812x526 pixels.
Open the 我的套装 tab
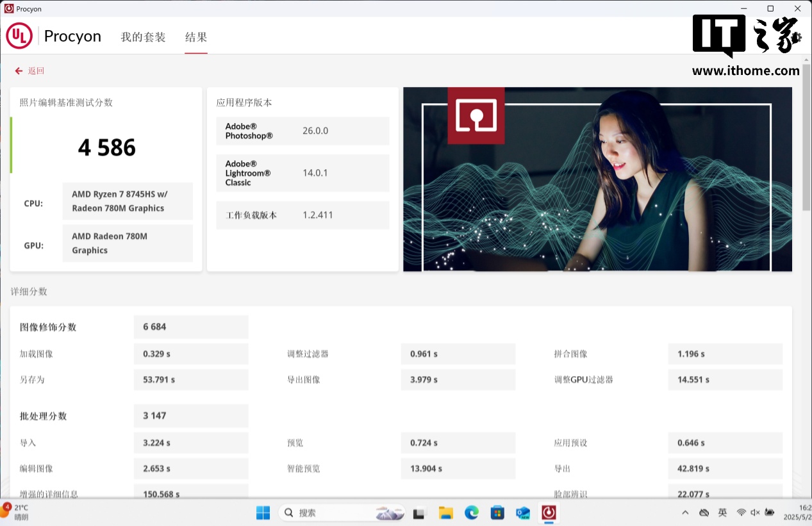coord(143,37)
